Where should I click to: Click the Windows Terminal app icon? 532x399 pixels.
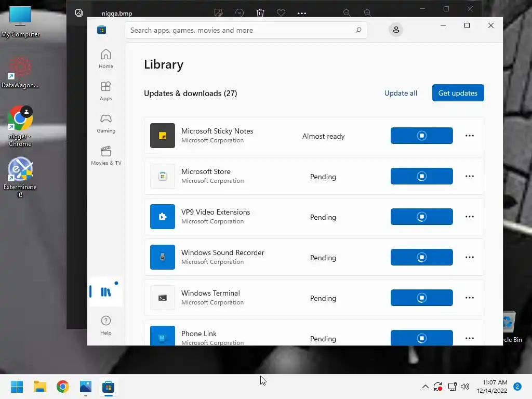point(163,298)
